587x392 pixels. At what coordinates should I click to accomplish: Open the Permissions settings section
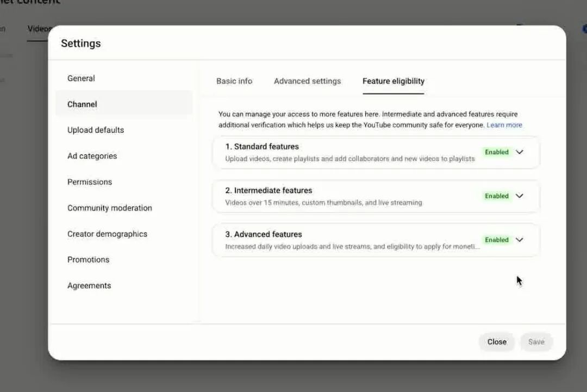tap(90, 182)
